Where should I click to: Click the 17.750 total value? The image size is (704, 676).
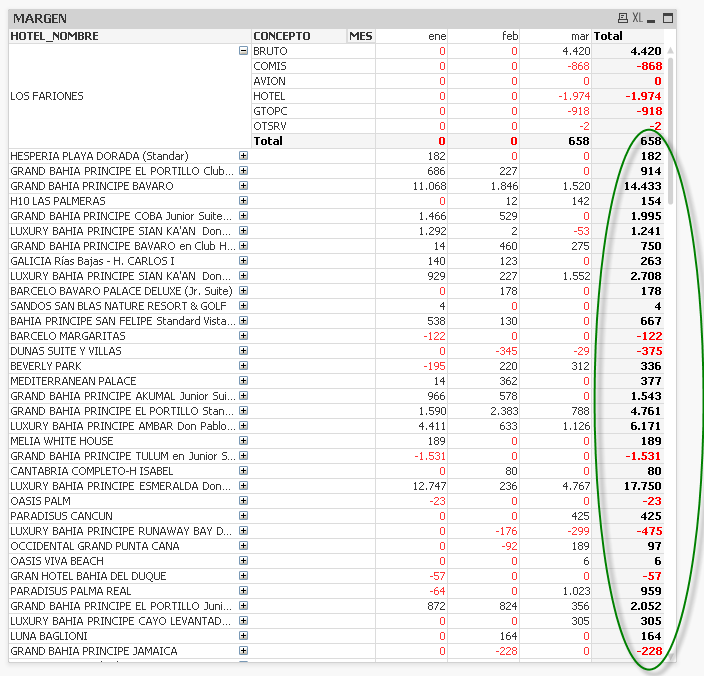click(x=642, y=486)
